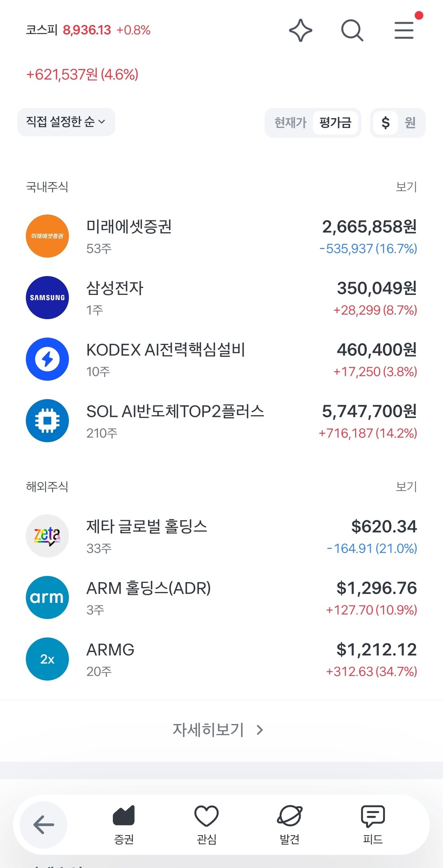
Task: Switch currency to 원
Action: pyautogui.click(x=410, y=123)
